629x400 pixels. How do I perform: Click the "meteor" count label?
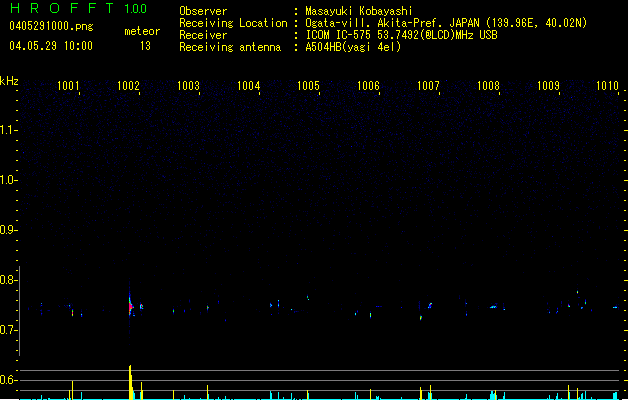142,31
